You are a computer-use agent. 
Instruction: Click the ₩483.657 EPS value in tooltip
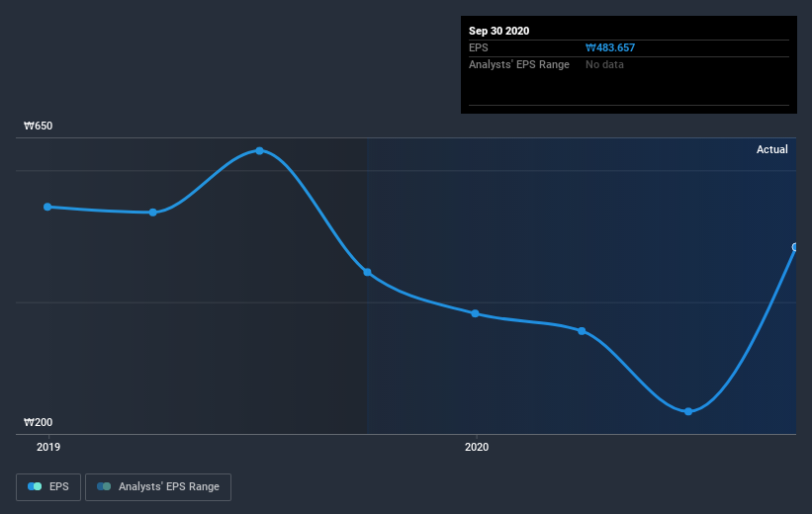(610, 47)
